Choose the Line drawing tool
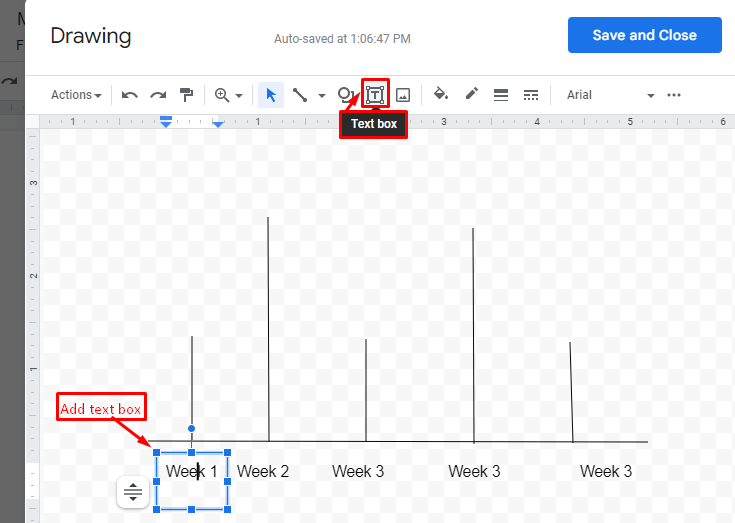Screen dimensions: 735x523 [300, 95]
